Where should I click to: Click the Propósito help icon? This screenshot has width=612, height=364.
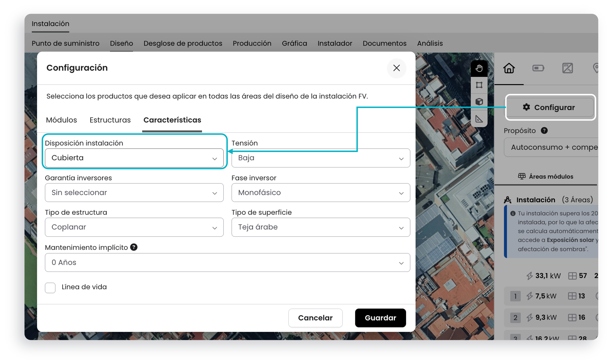(x=544, y=131)
